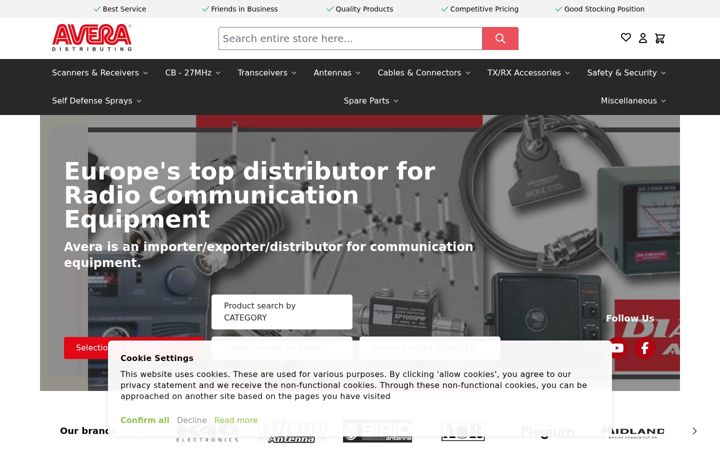
Task: Click the Avera Distributing logo
Action: [92, 38]
